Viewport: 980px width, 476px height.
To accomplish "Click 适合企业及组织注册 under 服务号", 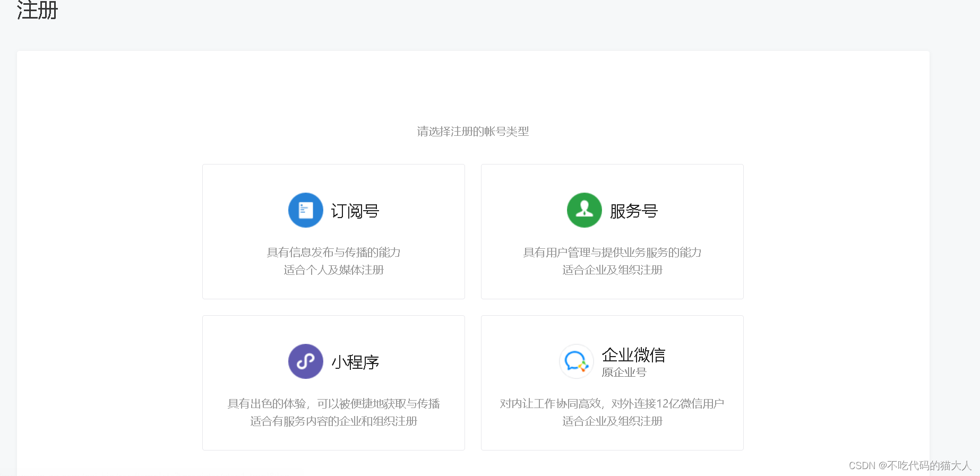I will pos(612,270).
